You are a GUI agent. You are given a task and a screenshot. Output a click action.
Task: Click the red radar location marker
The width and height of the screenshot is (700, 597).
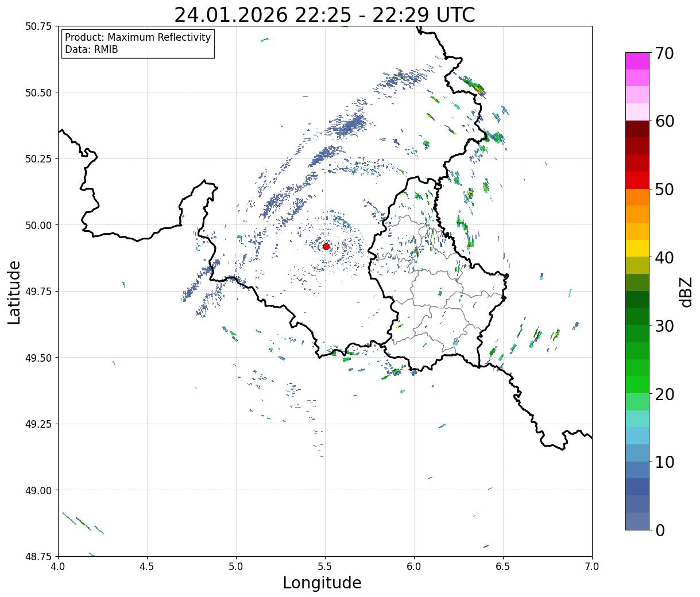coord(326,246)
